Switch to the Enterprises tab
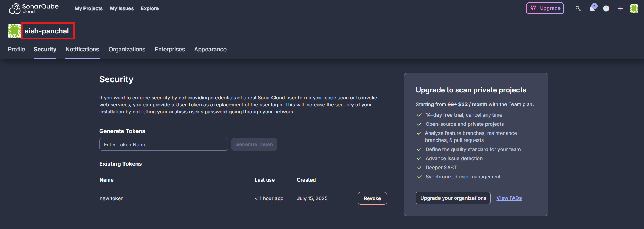 click(x=170, y=50)
